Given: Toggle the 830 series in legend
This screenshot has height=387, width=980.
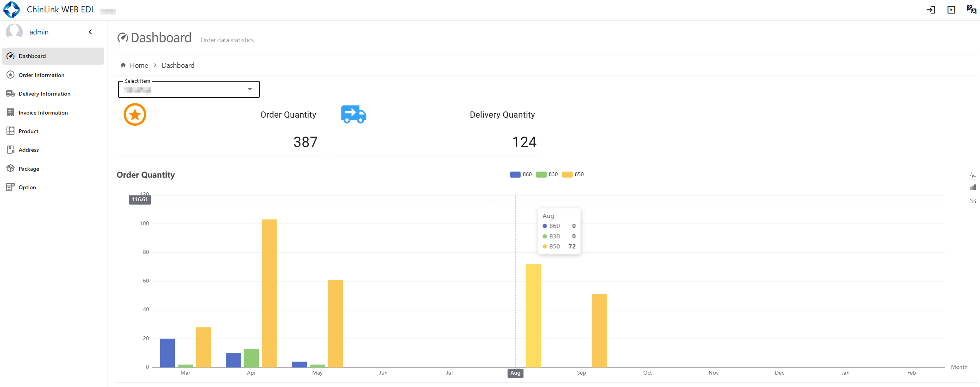Looking at the screenshot, I should (x=546, y=175).
